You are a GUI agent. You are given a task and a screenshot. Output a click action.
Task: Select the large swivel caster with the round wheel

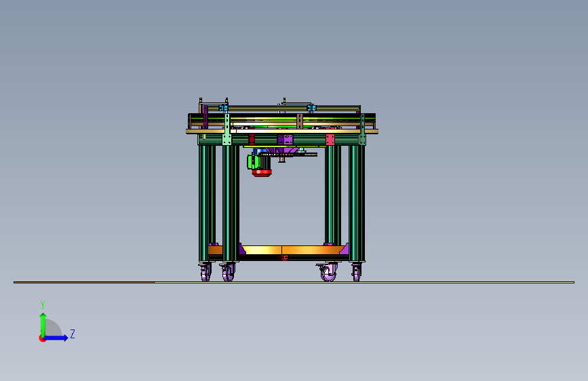click(x=328, y=273)
